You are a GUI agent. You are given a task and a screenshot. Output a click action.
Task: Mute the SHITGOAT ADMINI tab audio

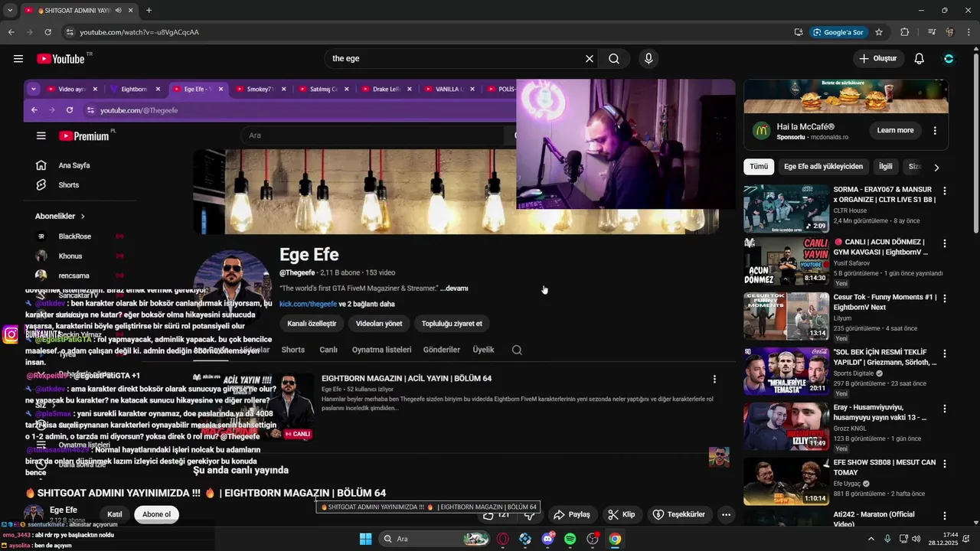click(x=119, y=11)
